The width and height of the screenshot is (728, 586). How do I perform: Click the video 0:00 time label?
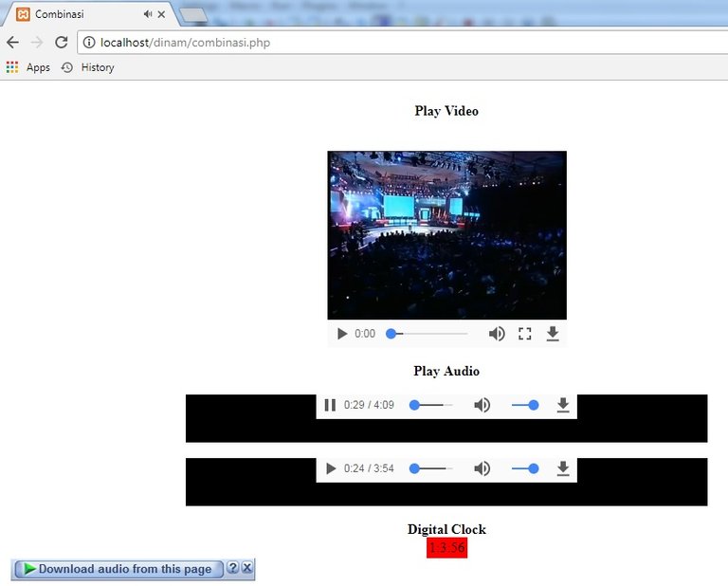coord(365,334)
